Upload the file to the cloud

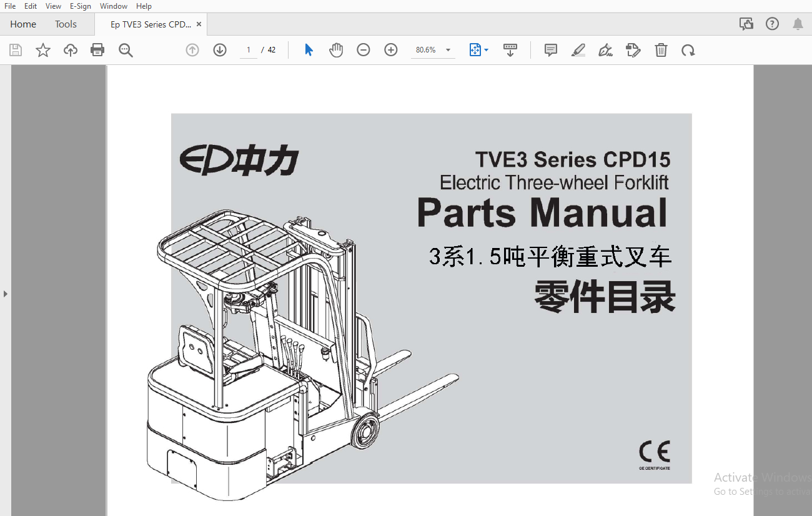(x=71, y=50)
